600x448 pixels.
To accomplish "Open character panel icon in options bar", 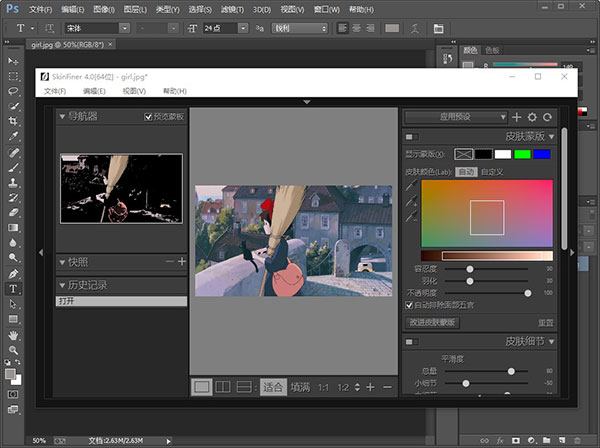I will (439, 28).
